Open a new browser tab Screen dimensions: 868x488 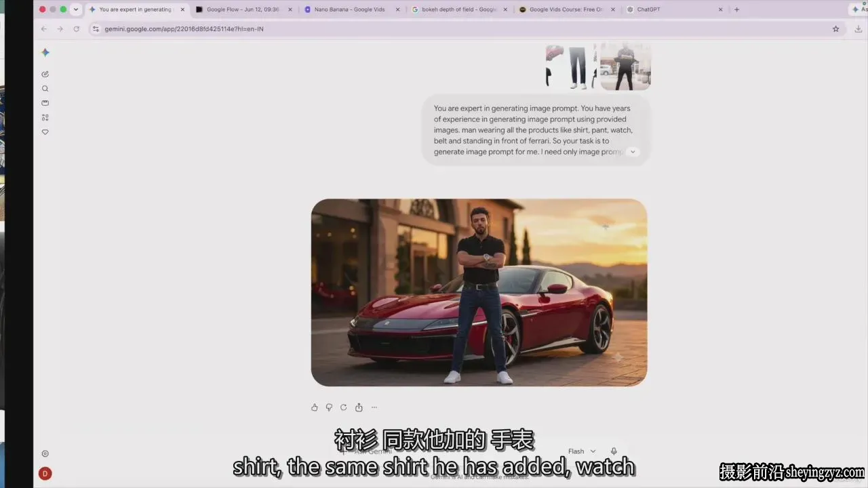pyautogui.click(x=737, y=9)
